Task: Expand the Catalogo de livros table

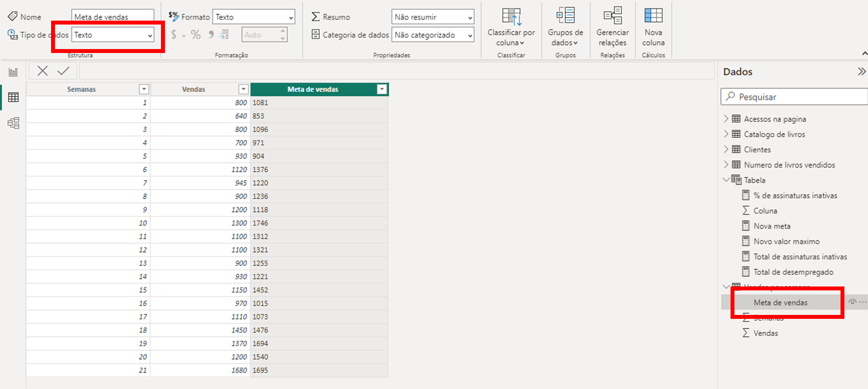Action: click(x=726, y=134)
